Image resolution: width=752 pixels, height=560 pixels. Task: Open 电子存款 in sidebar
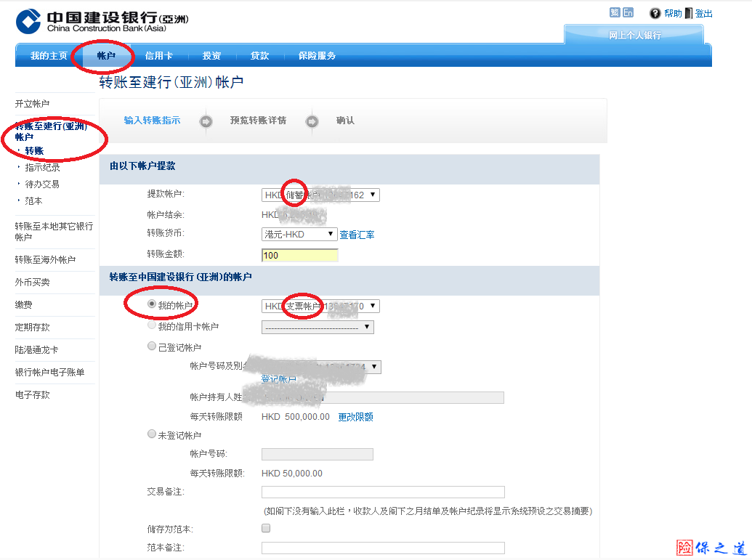point(32,395)
